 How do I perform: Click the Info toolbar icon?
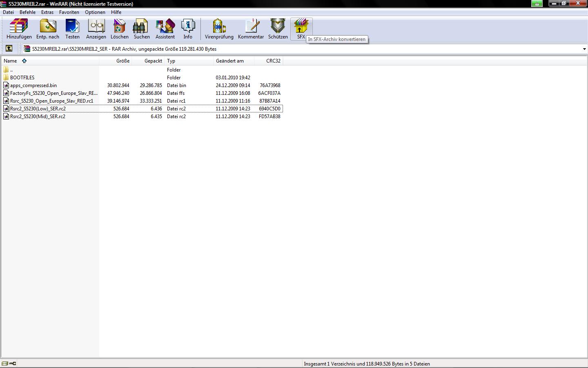tap(188, 26)
